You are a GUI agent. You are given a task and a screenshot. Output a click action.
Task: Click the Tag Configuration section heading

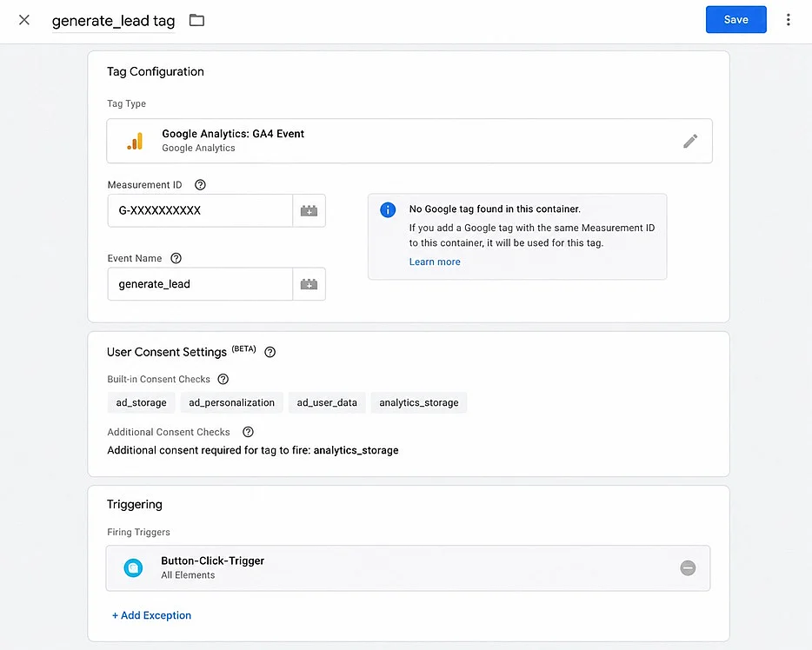[156, 71]
